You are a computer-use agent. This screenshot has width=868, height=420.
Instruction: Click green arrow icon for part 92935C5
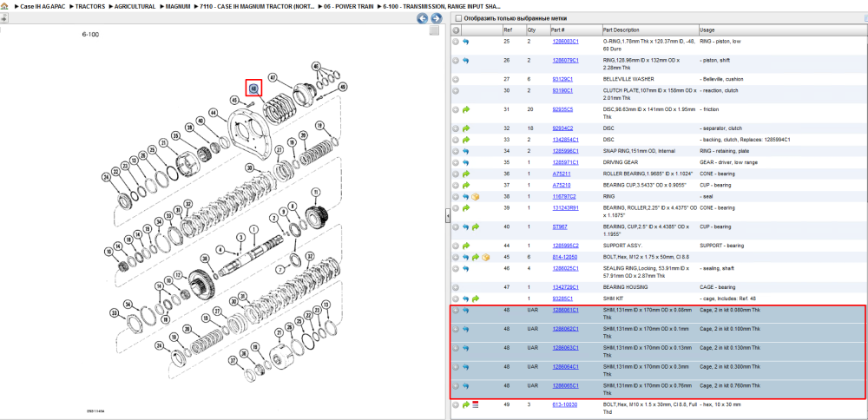point(465,109)
